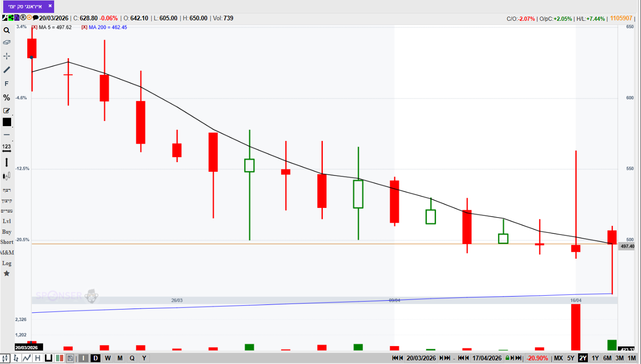Select the H chart style button
Image resolution: width=641 pixels, height=364 pixels.
[38, 358]
